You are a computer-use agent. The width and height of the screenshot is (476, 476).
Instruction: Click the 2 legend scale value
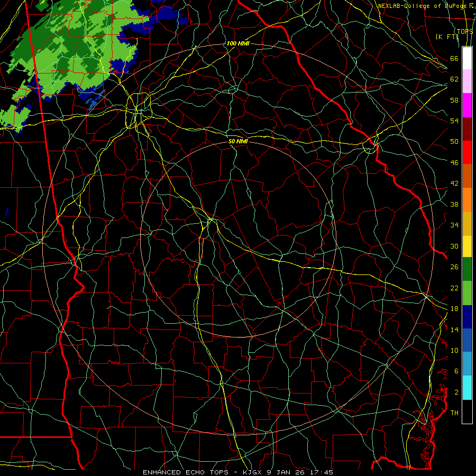(456, 392)
